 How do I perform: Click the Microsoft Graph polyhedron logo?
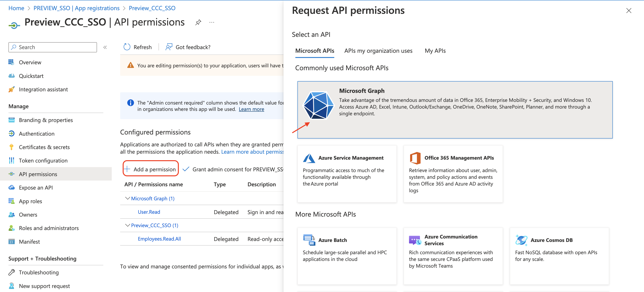[x=319, y=105]
